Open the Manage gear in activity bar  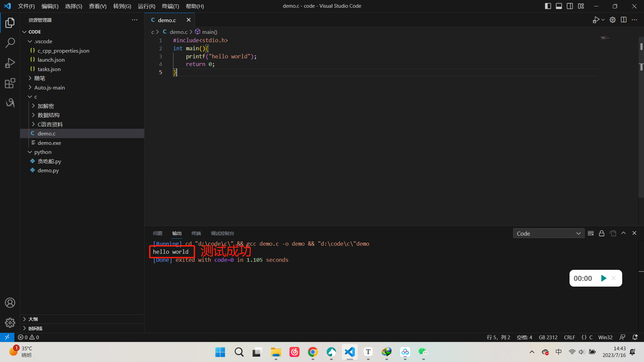click(x=10, y=322)
